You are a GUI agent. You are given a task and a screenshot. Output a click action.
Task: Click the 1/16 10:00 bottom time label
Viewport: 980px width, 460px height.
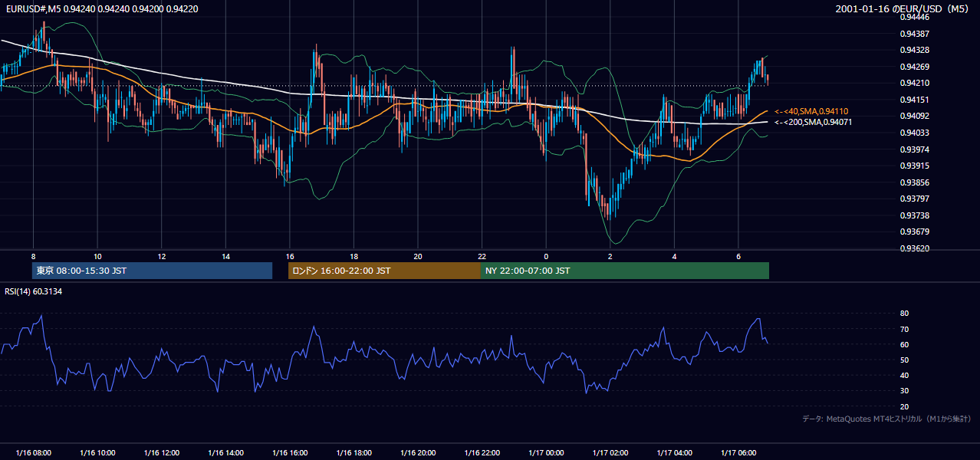click(x=97, y=453)
